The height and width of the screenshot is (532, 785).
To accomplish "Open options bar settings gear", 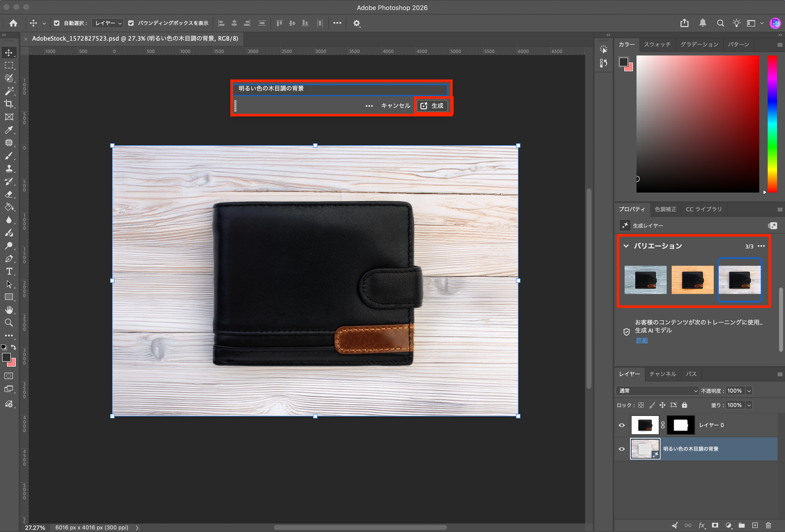I will tap(357, 23).
